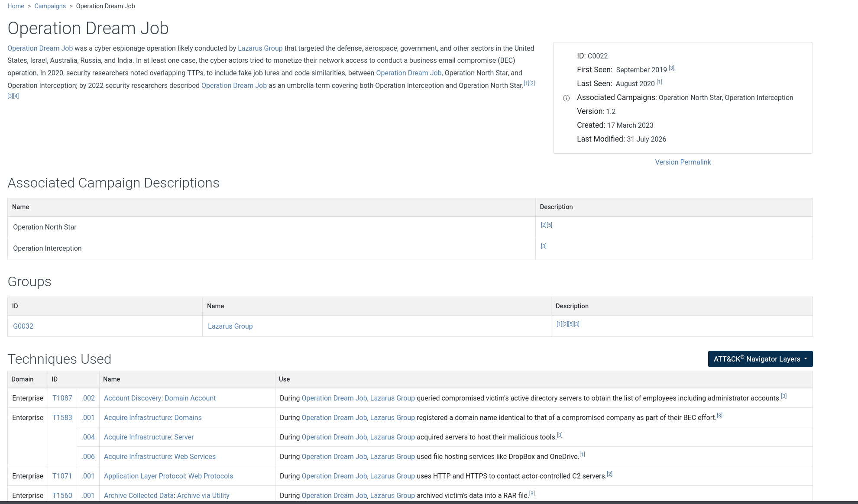Select Last Modified 31 July 2026 text
Viewport: 858px width, 504px height.
click(x=622, y=139)
